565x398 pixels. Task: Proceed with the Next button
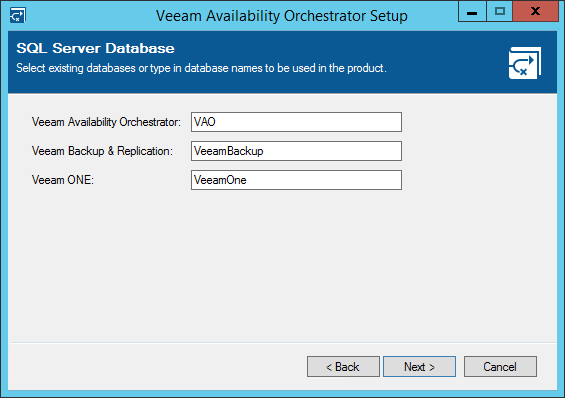(x=419, y=367)
